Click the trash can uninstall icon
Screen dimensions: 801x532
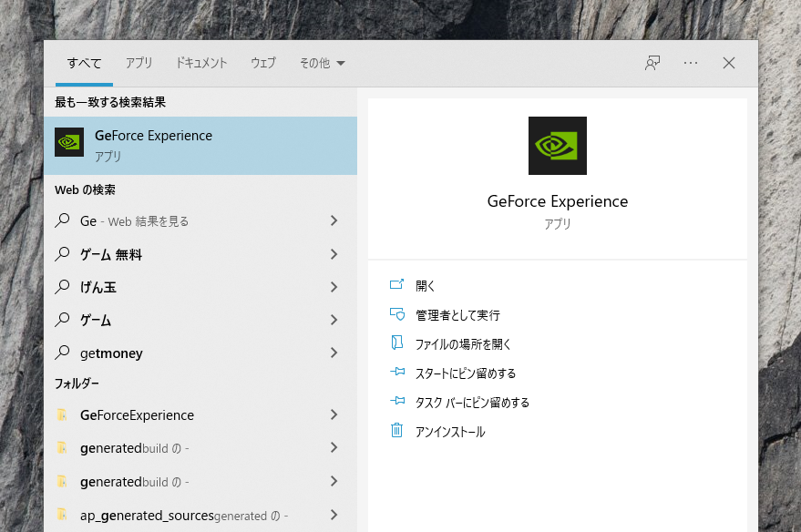click(397, 430)
